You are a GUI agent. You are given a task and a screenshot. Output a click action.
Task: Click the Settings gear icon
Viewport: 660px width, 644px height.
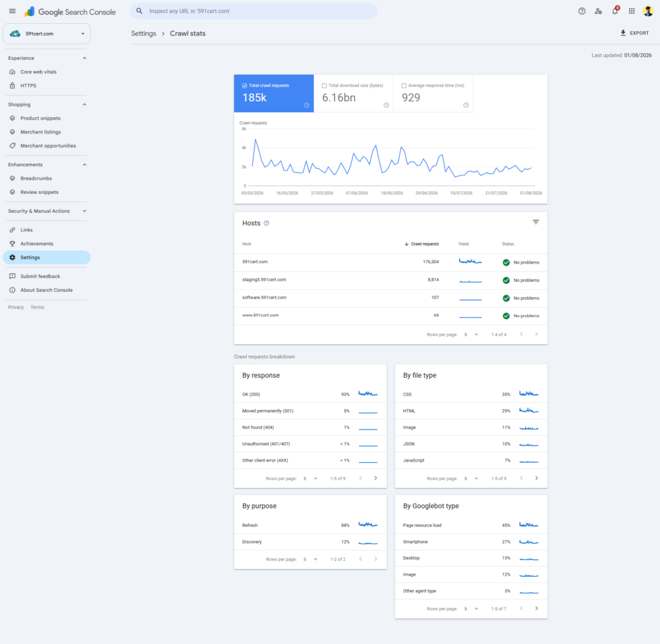click(12, 257)
